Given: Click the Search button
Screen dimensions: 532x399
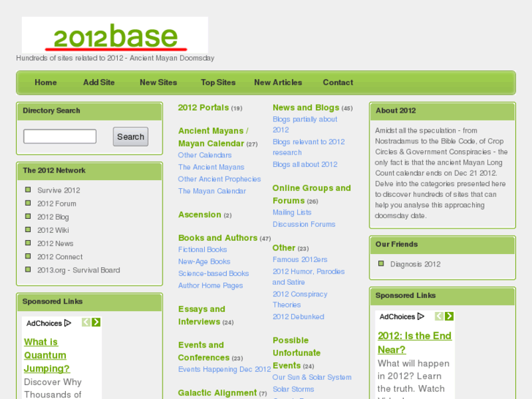Looking at the screenshot, I should pyautogui.click(x=131, y=136).
